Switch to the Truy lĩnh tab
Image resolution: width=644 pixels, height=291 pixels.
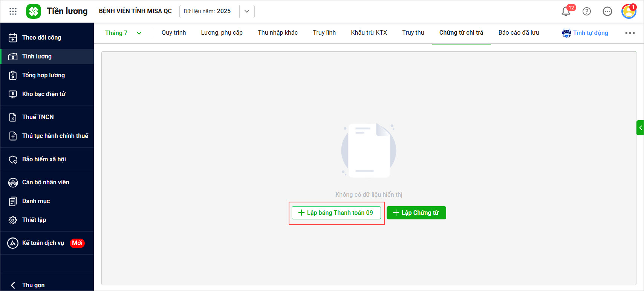pyautogui.click(x=324, y=33)
